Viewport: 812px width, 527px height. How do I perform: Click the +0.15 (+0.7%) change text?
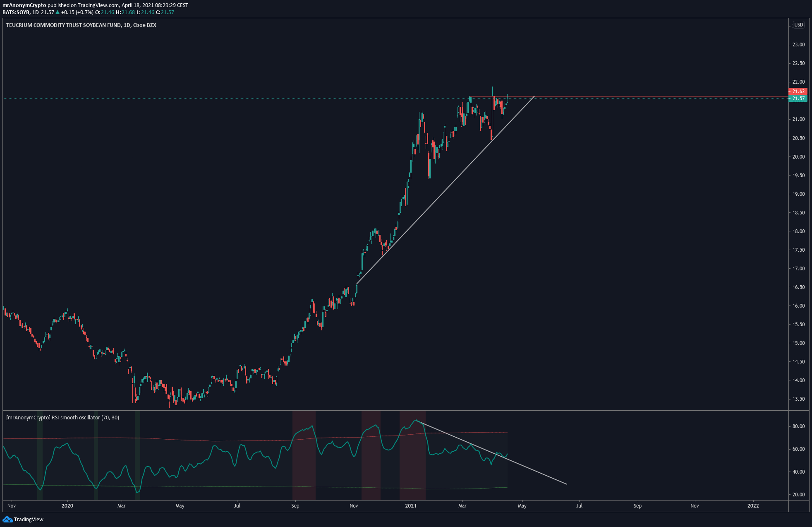pos(77,12)
